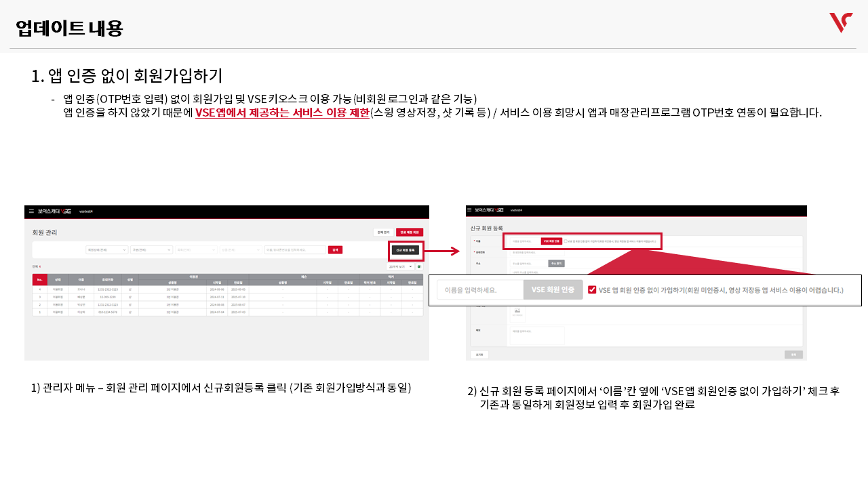Screen dimensions: 868x488
Task: Click the red-underlined 'VSE앱에서 제공하는 서비스 이용 제한' text
Action: (x=282, y=113)
